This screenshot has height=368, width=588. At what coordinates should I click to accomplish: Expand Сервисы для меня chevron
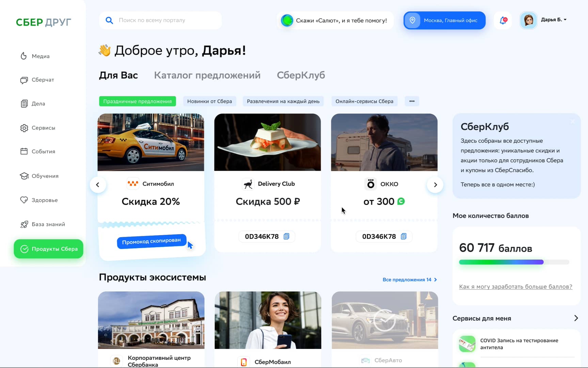(x=576, y=318)
